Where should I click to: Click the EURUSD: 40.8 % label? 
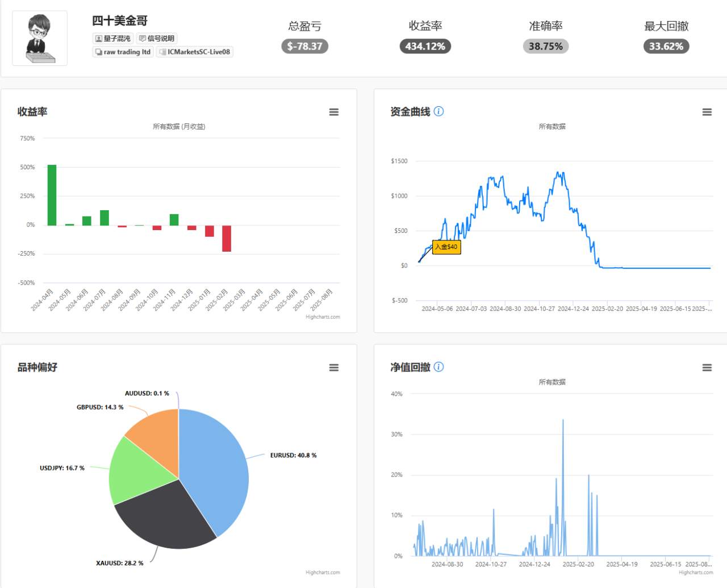[293, 455]
